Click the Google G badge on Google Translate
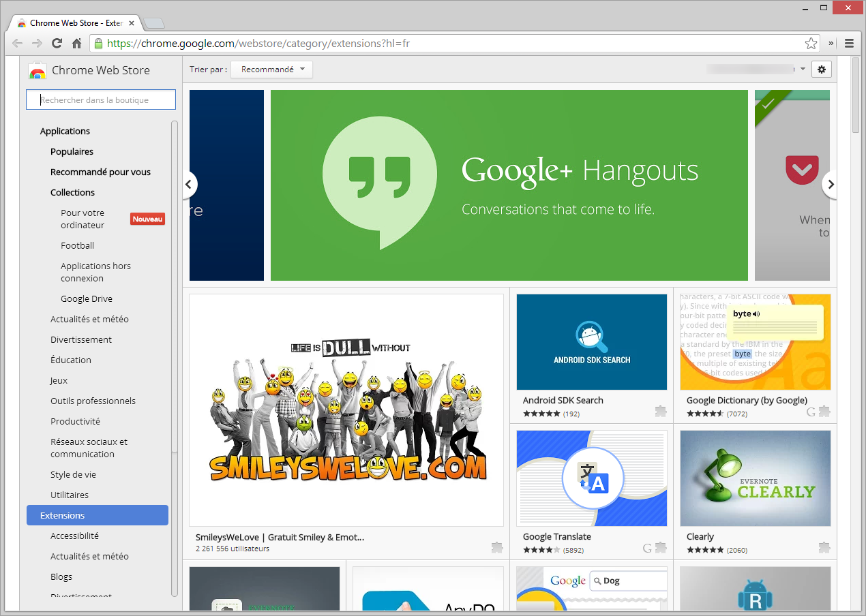Viewport: 866px width, 616px height. tap(647, 548)
